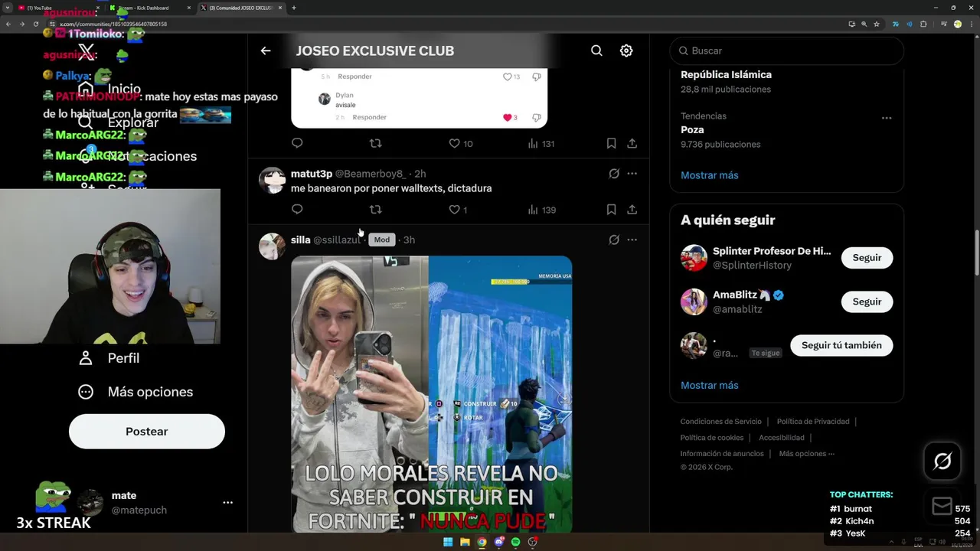Open the Perfil sidebar item
Viewport: 980px width, 551px height.
[109, 358]
